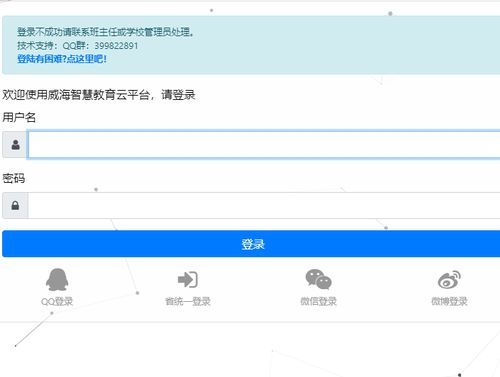
Task: Click the user icon beside username field
Action: (x=15, y=145)
